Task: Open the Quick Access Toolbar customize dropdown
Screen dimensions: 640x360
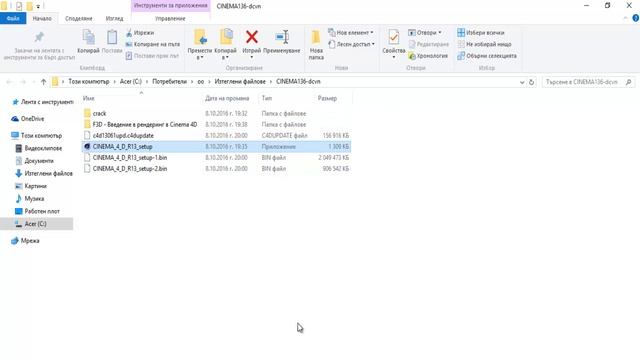Action: [38, 6]
